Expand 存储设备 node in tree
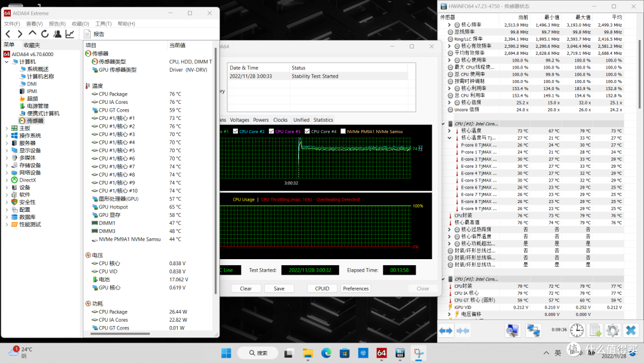Image resolution: width=644 pixels, height=363 pixels. click(x=7, y=165)
